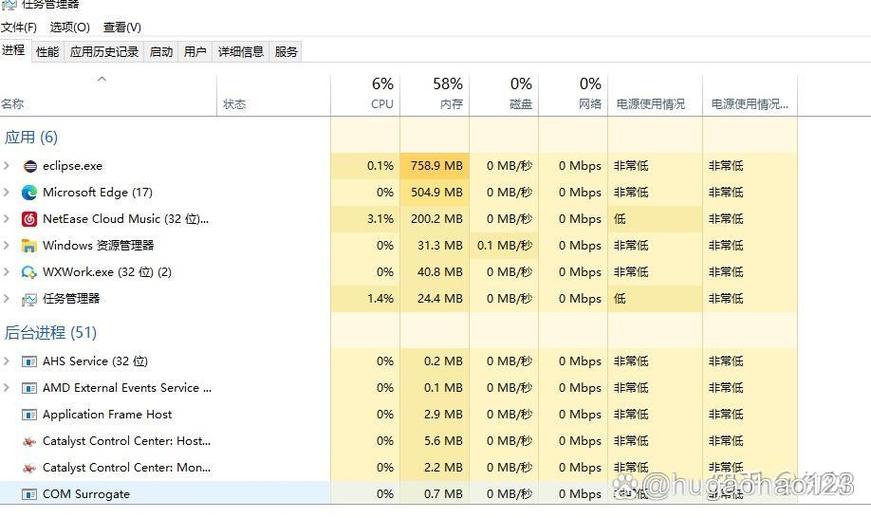Expand the NetEase Cloud Music group
871x518 pixels.
tap(7, 219)
